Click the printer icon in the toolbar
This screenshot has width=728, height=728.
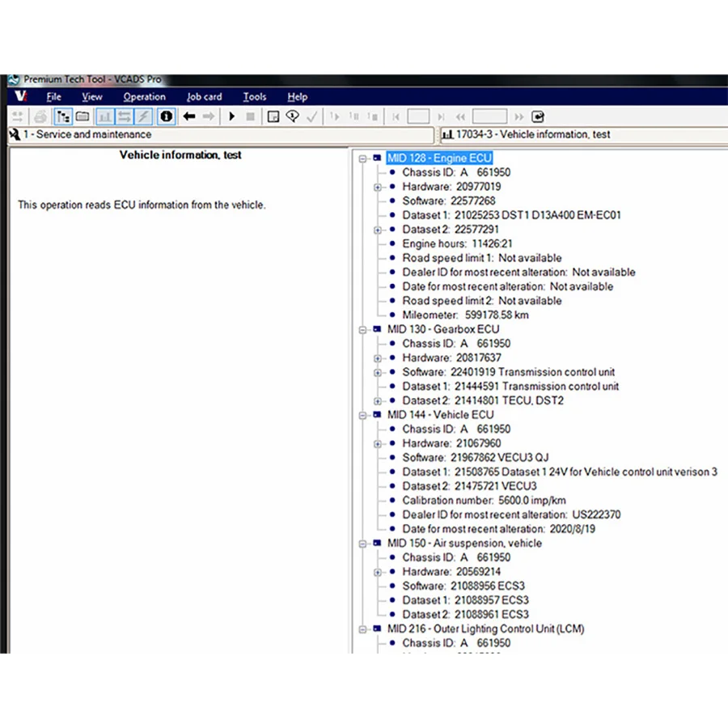41,116
